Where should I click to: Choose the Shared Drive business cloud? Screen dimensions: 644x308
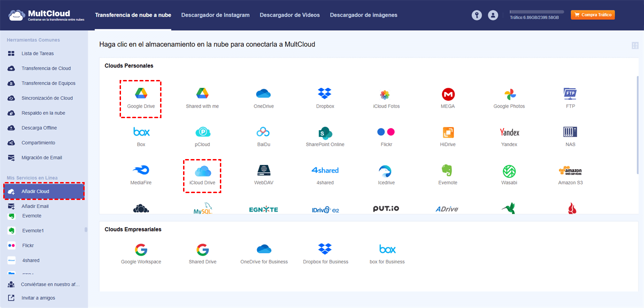[202, 250]
